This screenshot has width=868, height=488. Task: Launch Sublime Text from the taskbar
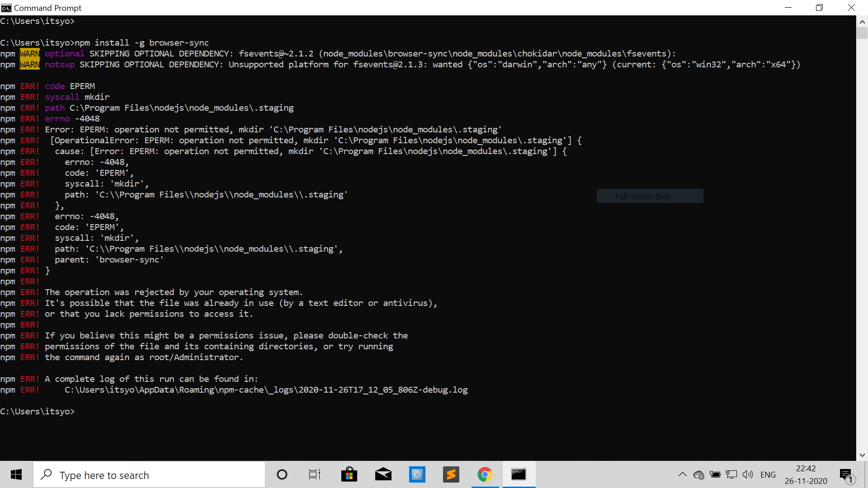pos(451,474)
